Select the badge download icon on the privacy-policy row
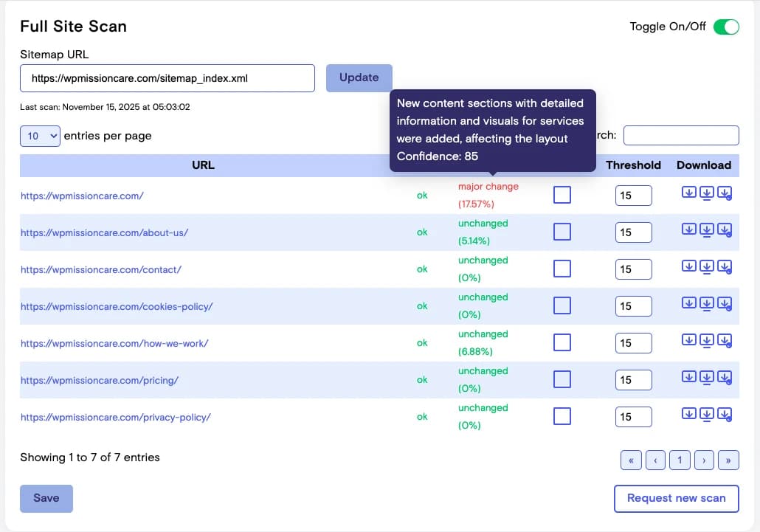Viewport: 760px width, 532px height. (x=725, y=415)
